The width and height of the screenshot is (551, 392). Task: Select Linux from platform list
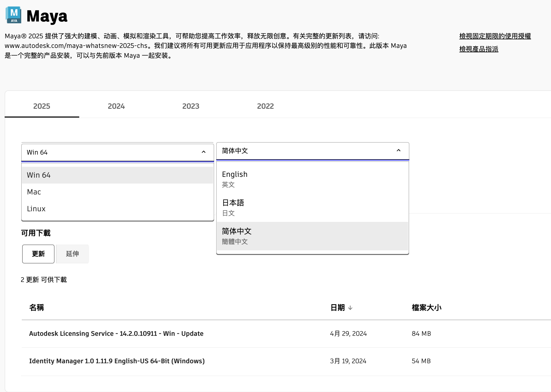click(x=36, y=209)
